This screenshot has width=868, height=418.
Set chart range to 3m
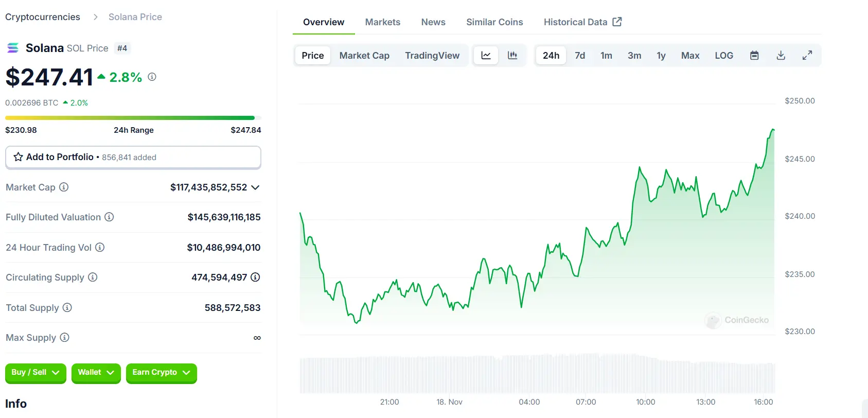coord(634,55)
